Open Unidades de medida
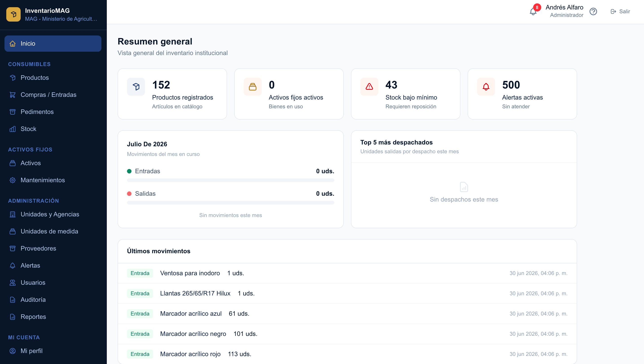Screen dimensions: 644x364 (53, 231)
